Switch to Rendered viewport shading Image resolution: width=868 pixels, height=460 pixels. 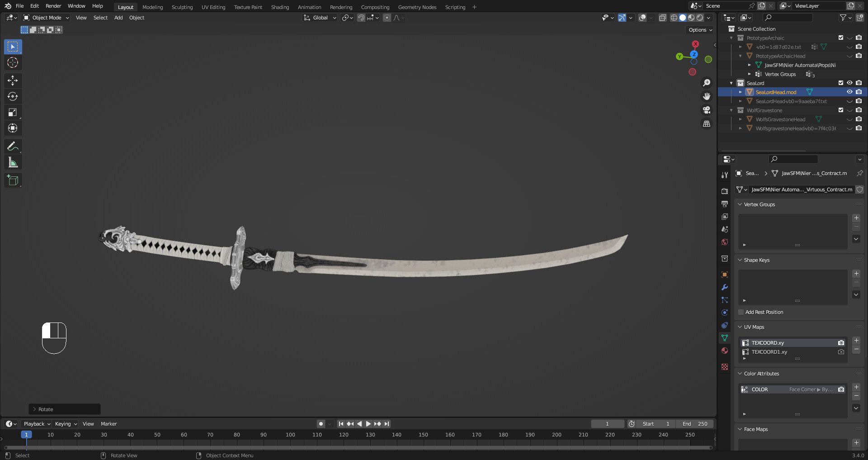(700, 18)
